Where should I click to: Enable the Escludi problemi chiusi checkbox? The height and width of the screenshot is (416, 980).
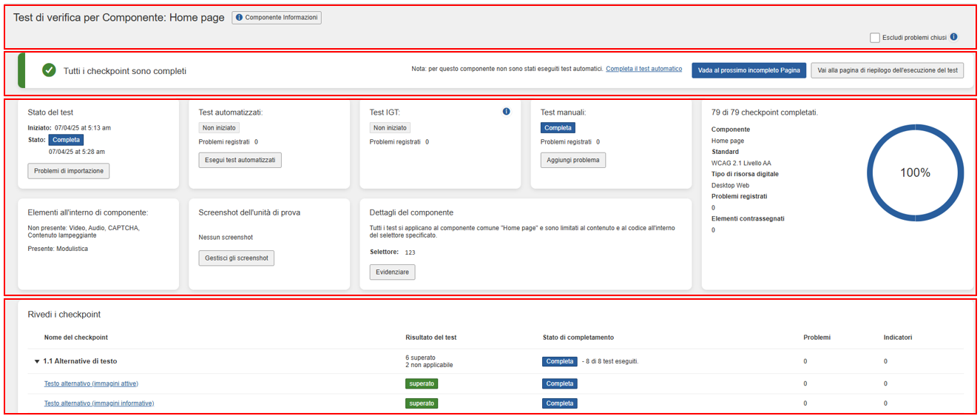[x=875, y=37]
